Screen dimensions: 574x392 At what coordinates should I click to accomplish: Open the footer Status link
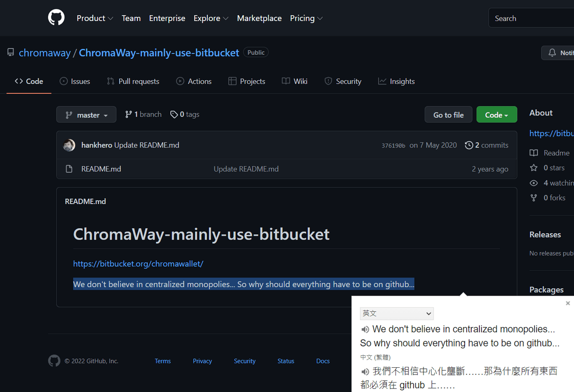coord(286,361)
